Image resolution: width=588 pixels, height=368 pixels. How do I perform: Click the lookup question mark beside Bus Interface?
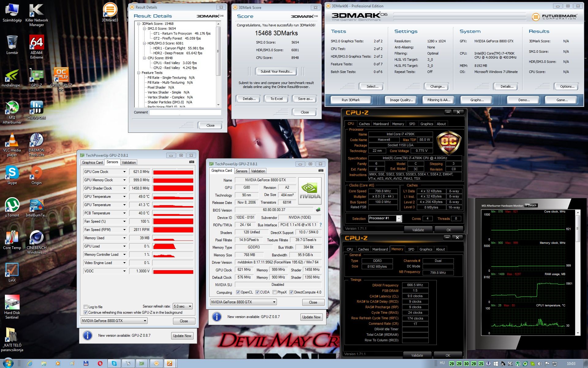pyautogui.click(x=320, y=225)
